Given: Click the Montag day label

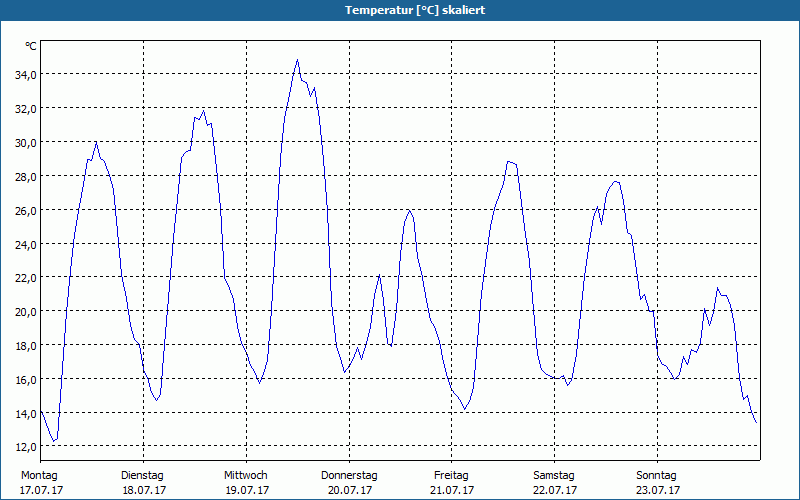Looking at the screenshot, I should [x=39, y=476].
